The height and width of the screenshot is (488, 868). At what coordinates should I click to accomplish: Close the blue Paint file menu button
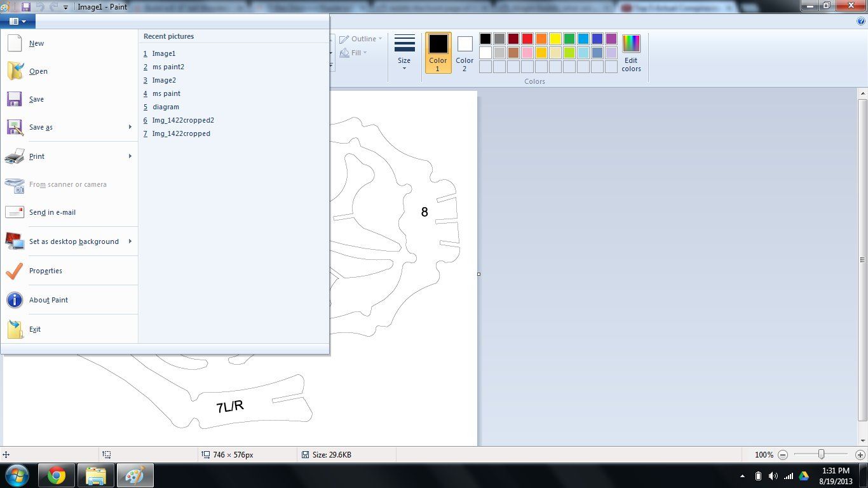point(18,21)
